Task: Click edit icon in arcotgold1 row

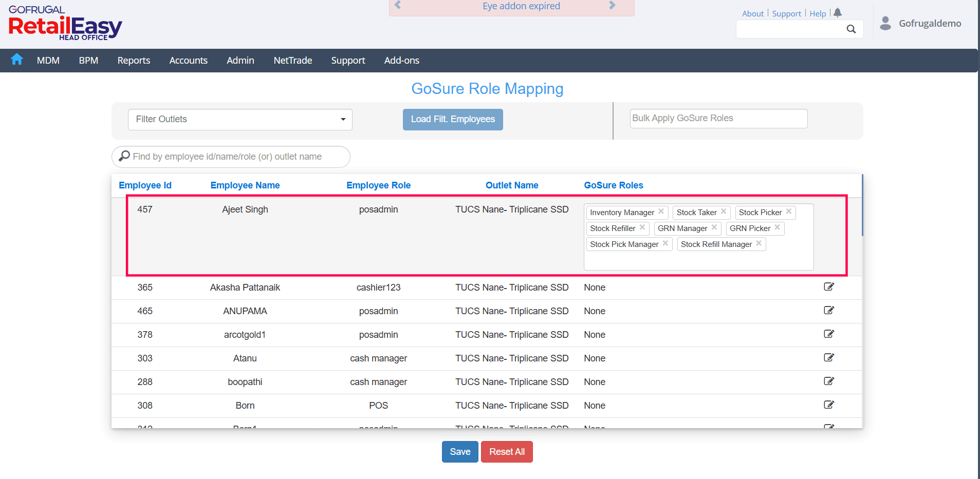Action: point(828,334)
